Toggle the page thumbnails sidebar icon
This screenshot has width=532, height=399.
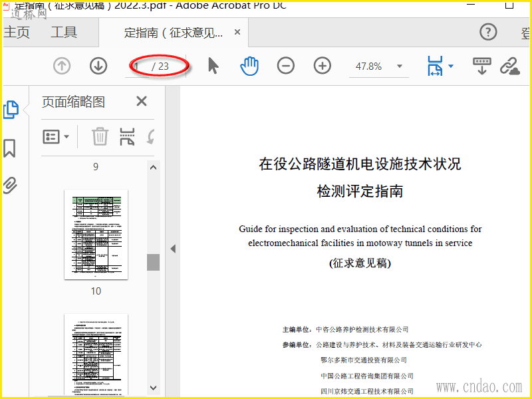[x=11, y=110]
